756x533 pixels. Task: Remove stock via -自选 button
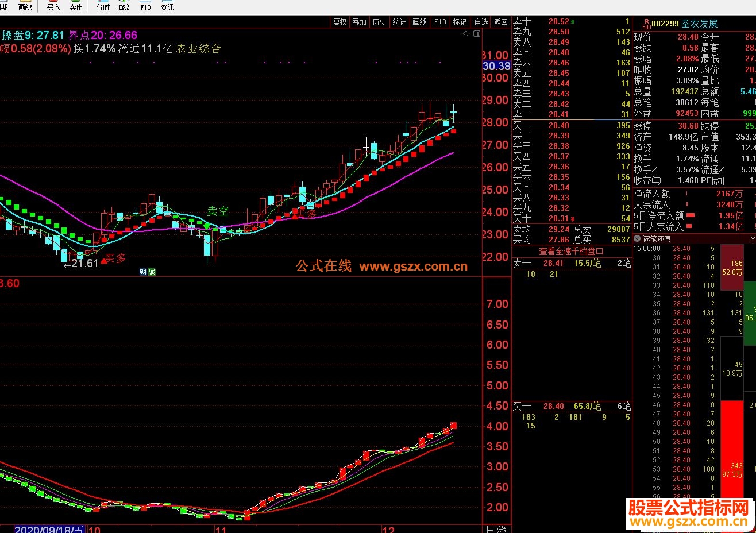[x=480, y=22]
